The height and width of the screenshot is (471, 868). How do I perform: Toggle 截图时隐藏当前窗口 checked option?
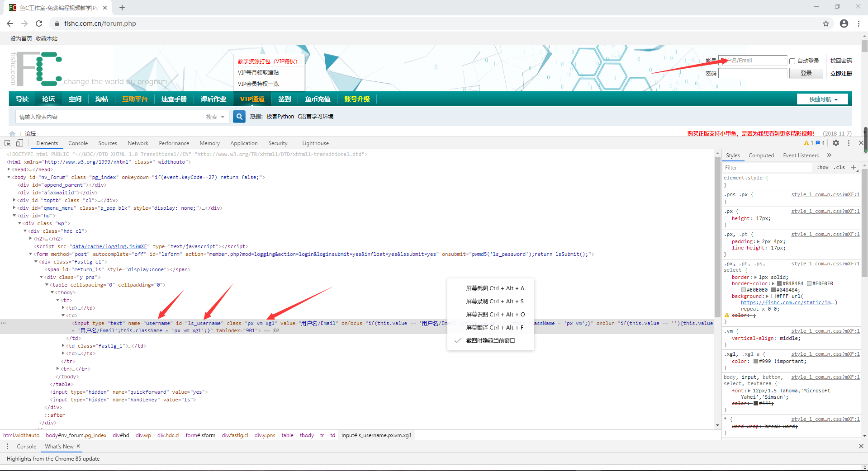click(x=490, y=340)
